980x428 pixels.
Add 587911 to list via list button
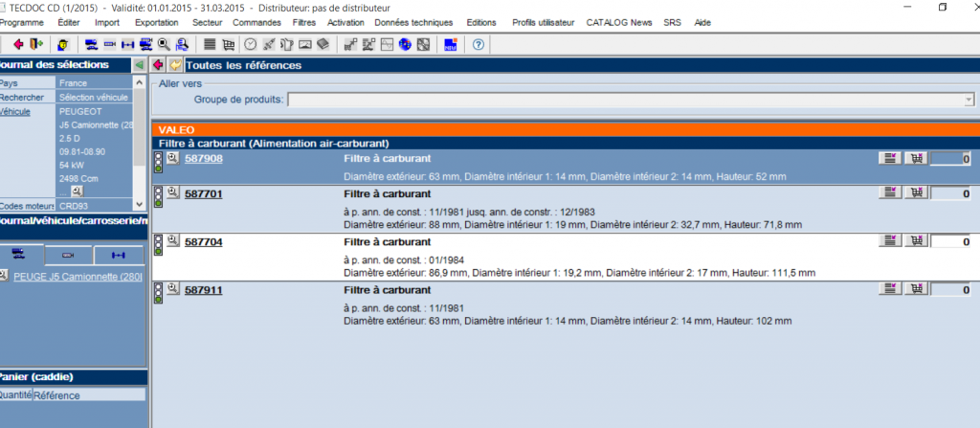click(x=890, y=289)
